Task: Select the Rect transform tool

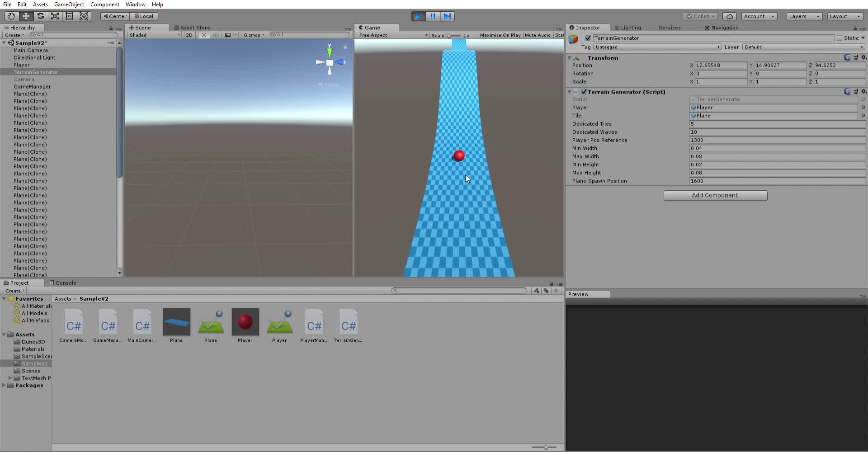Action: coord(69,16)
